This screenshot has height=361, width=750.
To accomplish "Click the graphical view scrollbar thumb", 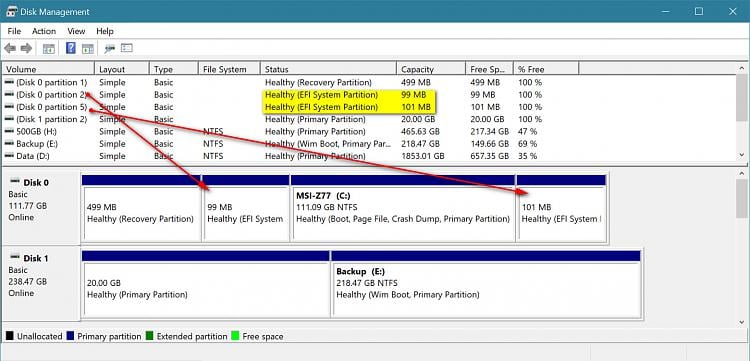I will [742, 198].
